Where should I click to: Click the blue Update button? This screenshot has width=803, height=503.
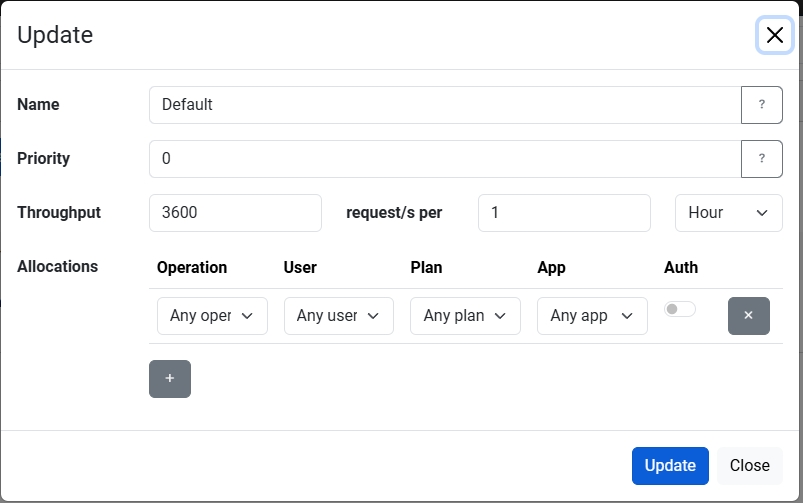tap(670, 466)
